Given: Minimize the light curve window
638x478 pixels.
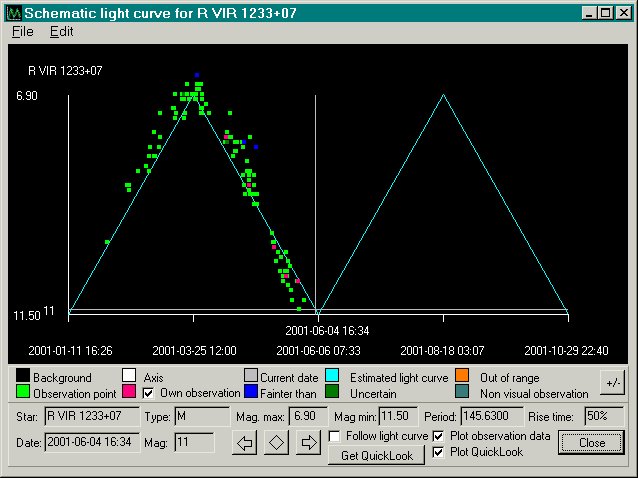Looking at the screenshot, I should (x=589, y=13).
